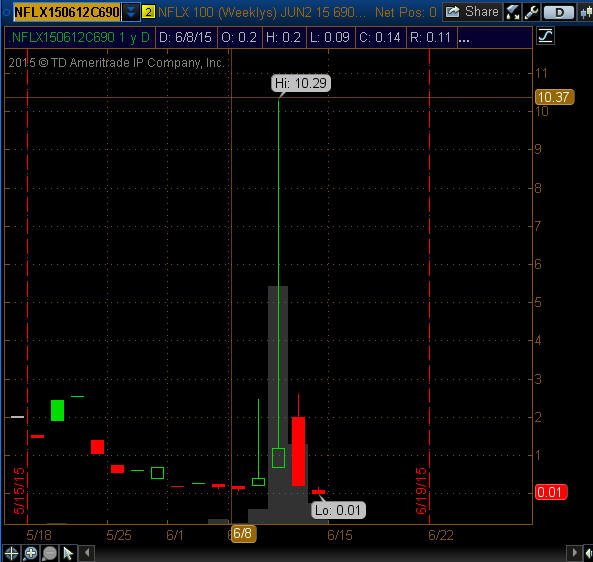
Task: Toggle the log-scale curve icon
Action: click(x=545, y=36)
